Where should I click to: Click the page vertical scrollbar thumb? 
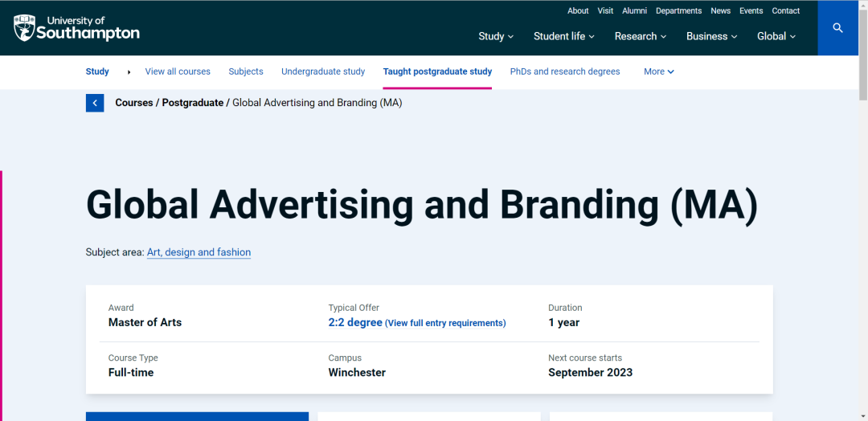coord(863,54)
